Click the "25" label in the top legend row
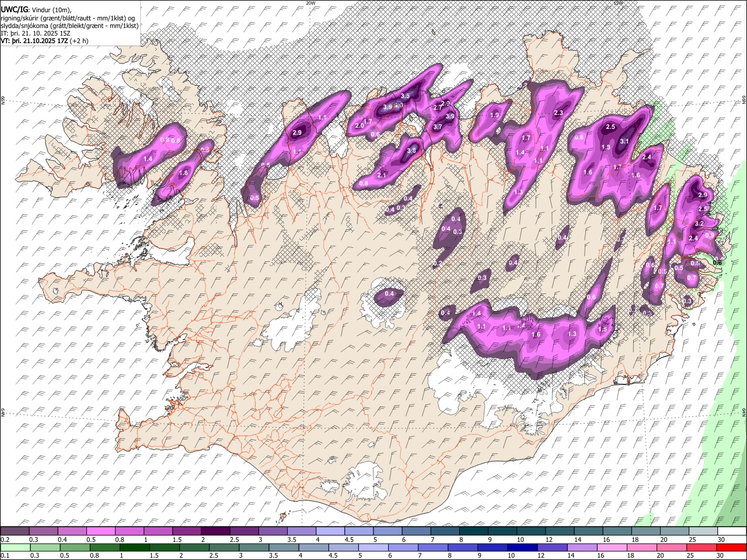The image size is (747, 560). pyautogui.click(x=692, y=540)
